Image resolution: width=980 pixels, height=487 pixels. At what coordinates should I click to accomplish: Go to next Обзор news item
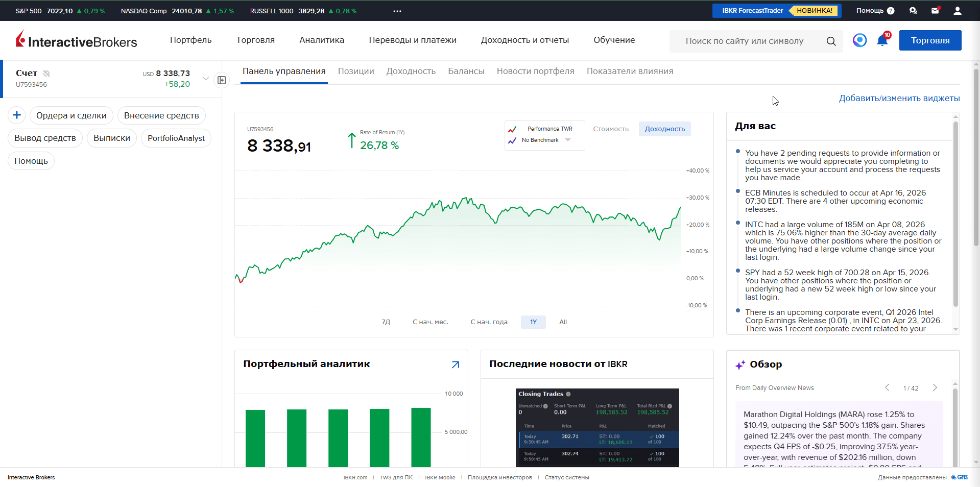pos(935,388)
